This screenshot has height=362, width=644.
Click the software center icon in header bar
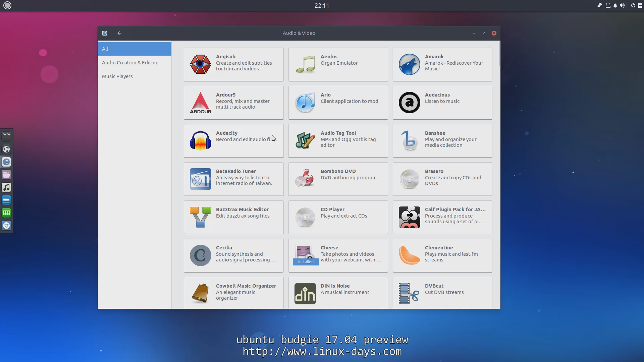[x=105, y=33]
